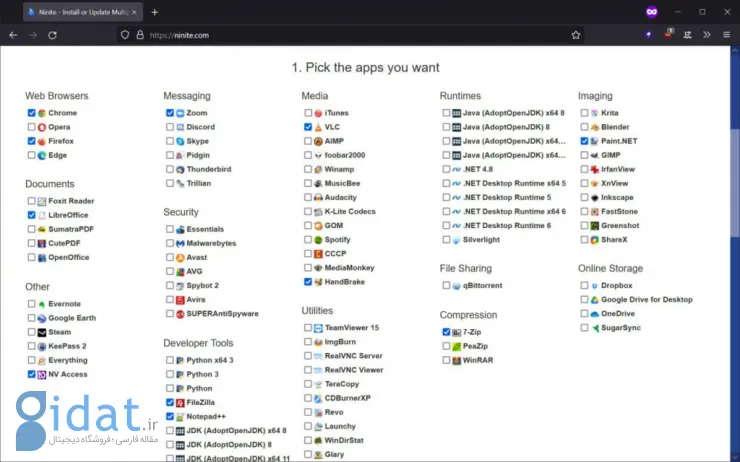Click the Silverlight label text

[481, 240]
